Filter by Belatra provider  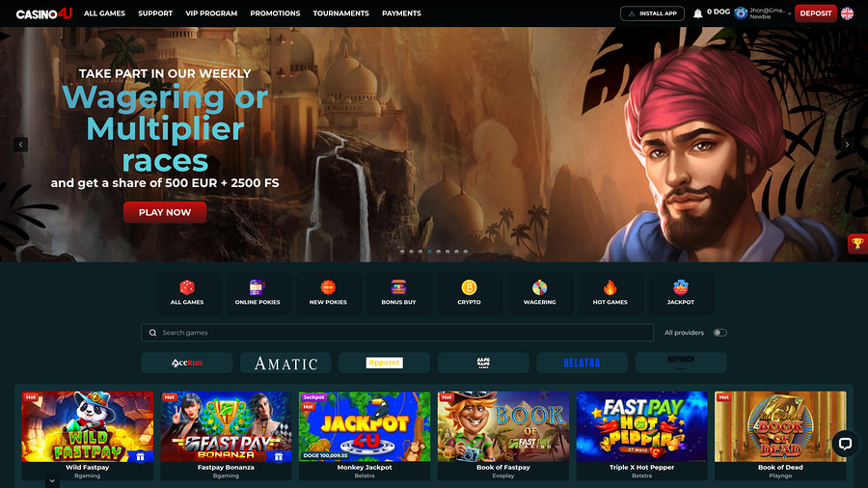click(582, 363)
